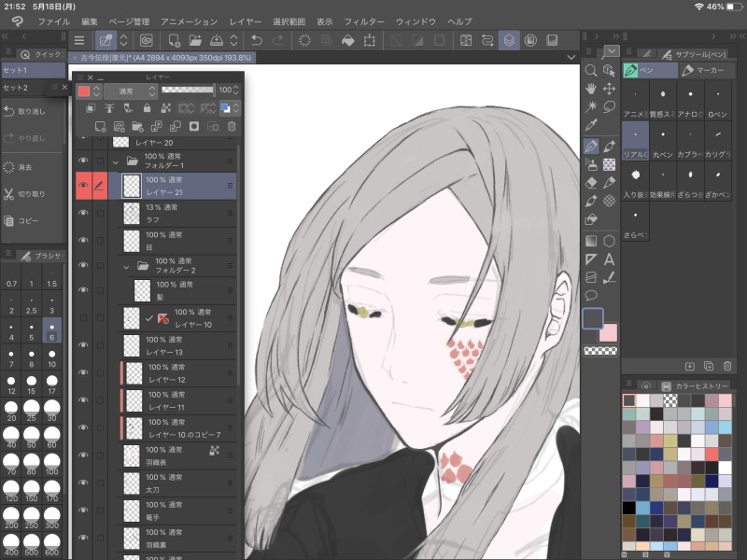This screenshot has width=747, height=560.
Task: Click the 取り消し button in quick access
Action: [x=32, y=111]
